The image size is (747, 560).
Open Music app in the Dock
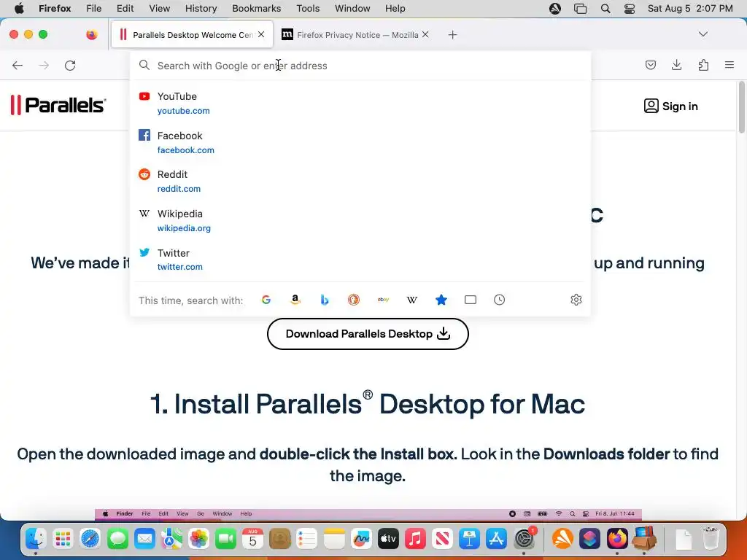pyautogui.click(x=415, y=539)
